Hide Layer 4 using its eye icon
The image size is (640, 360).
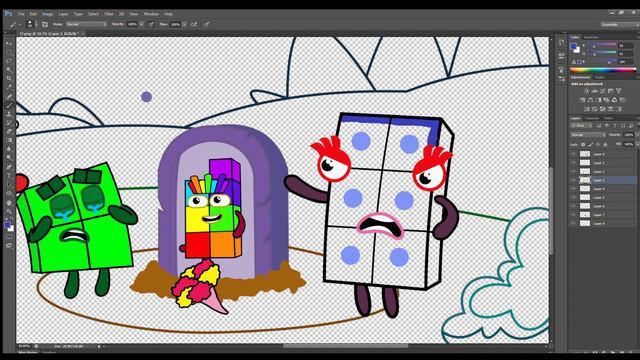(573, 189)
